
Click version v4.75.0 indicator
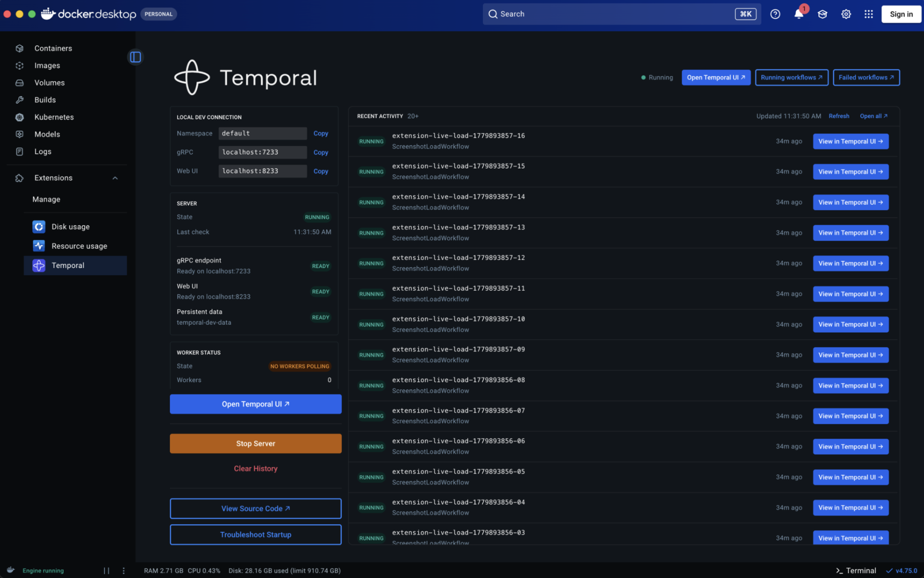click(x=902, y=571)
